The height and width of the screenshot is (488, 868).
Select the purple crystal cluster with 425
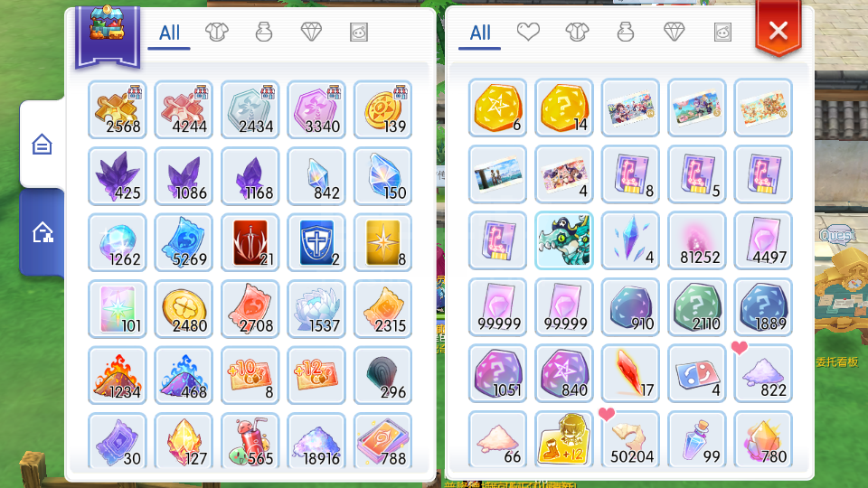(x=118, y=176)
